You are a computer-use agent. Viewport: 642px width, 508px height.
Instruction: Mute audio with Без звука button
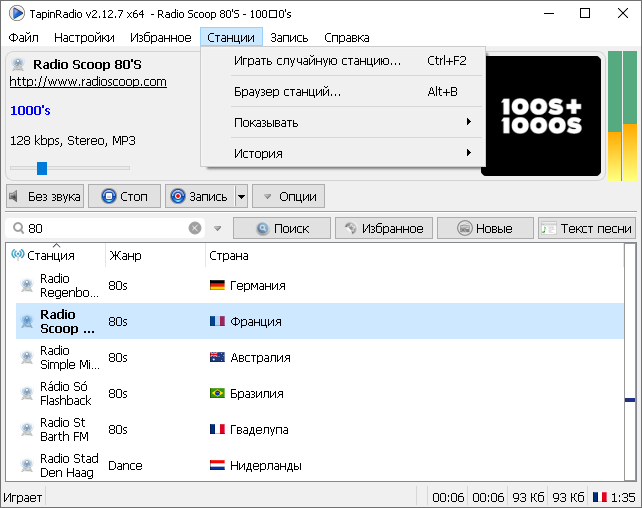(45, 196)
